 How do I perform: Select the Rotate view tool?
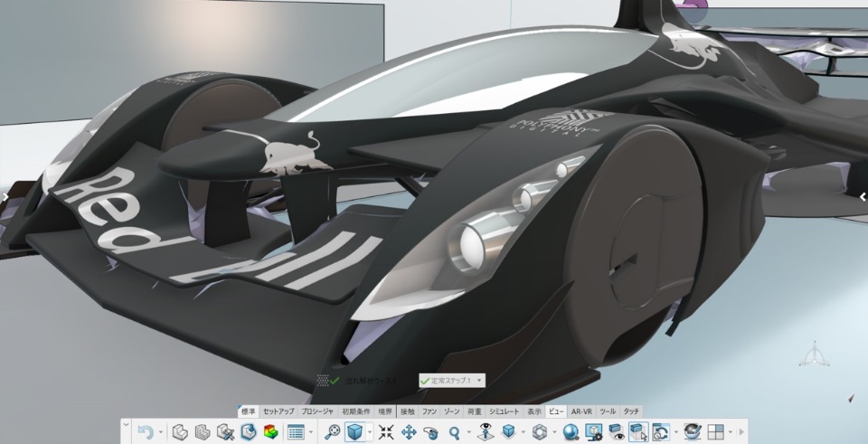[x=431, y=432]
